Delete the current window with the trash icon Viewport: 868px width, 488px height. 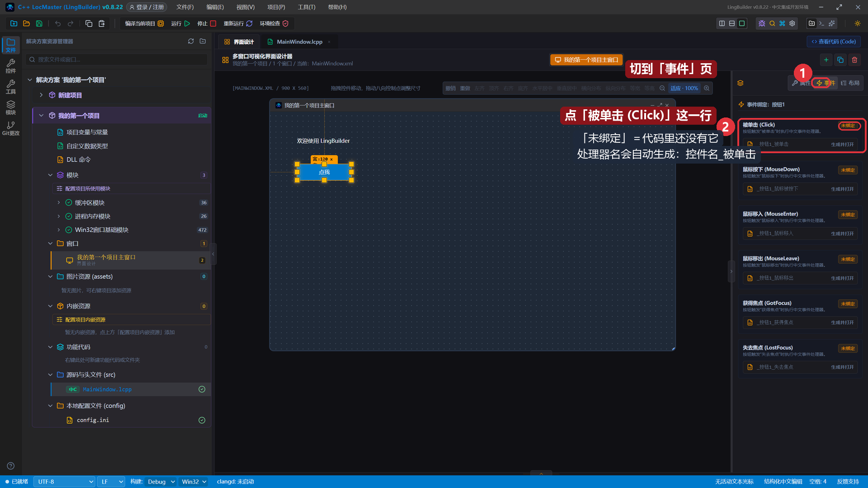click(854, 60)
